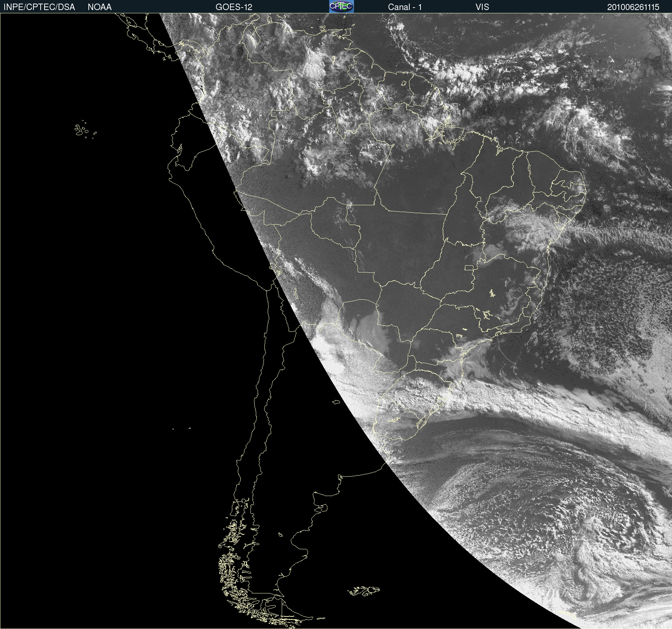The image size is (672, 629).
Task: Click the CPTEC logo in header
Action: (341, 6)
